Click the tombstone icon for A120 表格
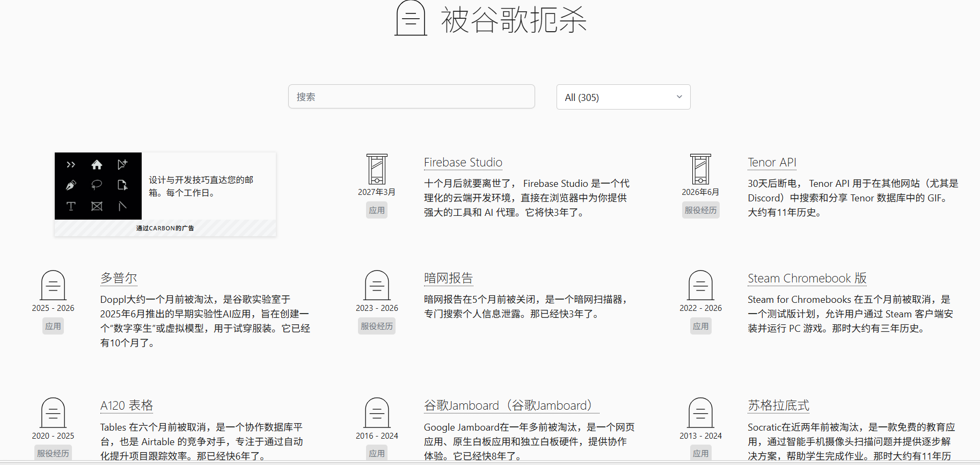Image resolution: width=980 pixels, height=465 pixels. tap(53, 412)
